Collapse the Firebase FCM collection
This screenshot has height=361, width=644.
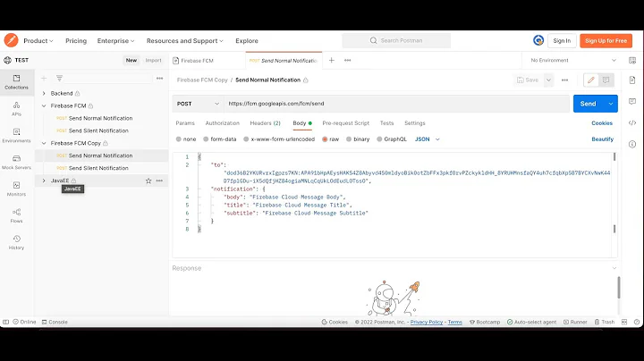[x=44, y=105]
